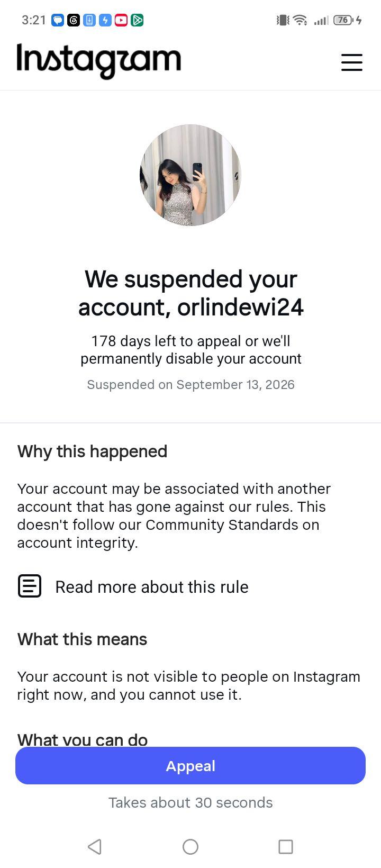
Task: Tap the Suspended on September 13 text
Action: [x=190, y=384]
